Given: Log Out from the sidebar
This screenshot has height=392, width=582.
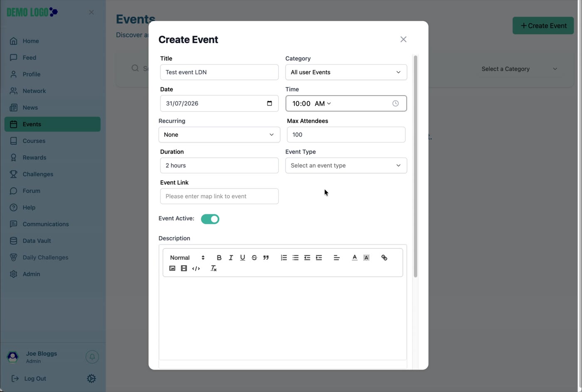Looking at the screenshot, I should pos(29,378).
